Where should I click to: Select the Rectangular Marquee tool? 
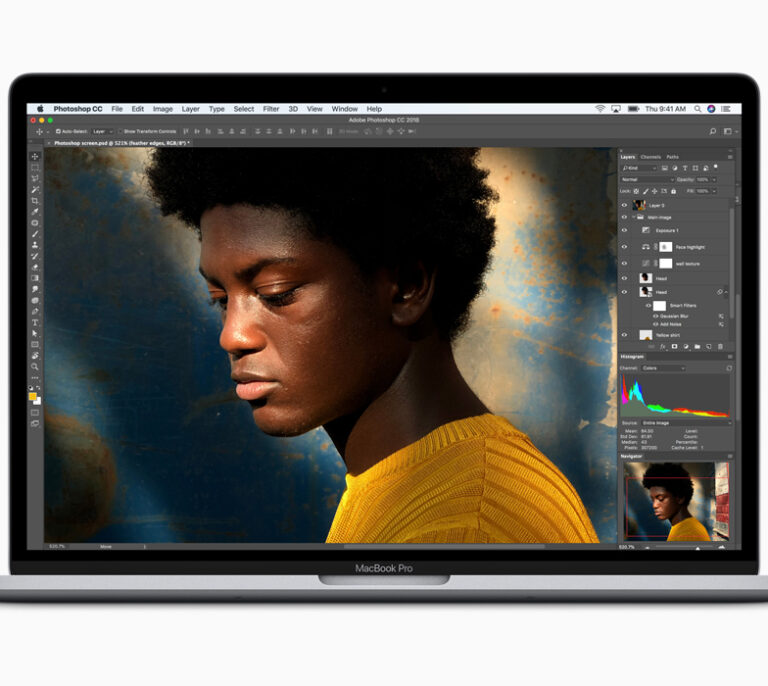coord(35,167)
